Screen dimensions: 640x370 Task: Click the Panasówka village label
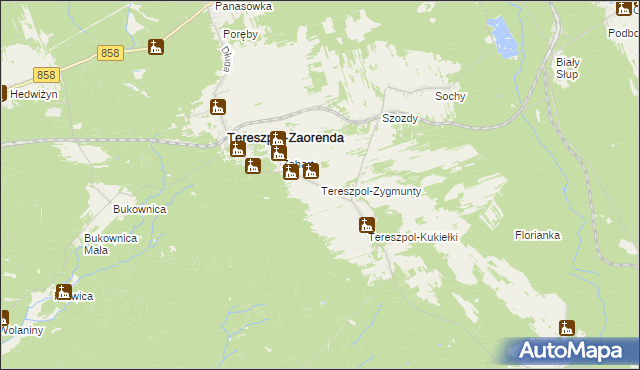pos(244,6)
